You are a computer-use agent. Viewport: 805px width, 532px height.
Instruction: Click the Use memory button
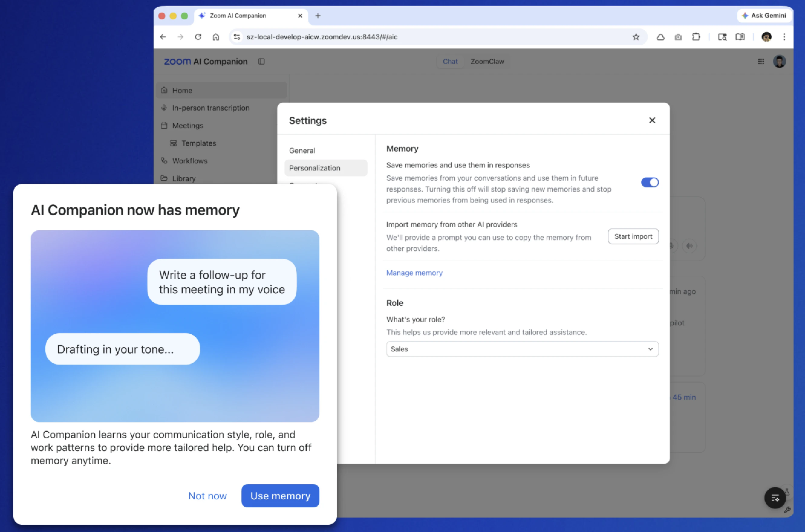[280, 496]
